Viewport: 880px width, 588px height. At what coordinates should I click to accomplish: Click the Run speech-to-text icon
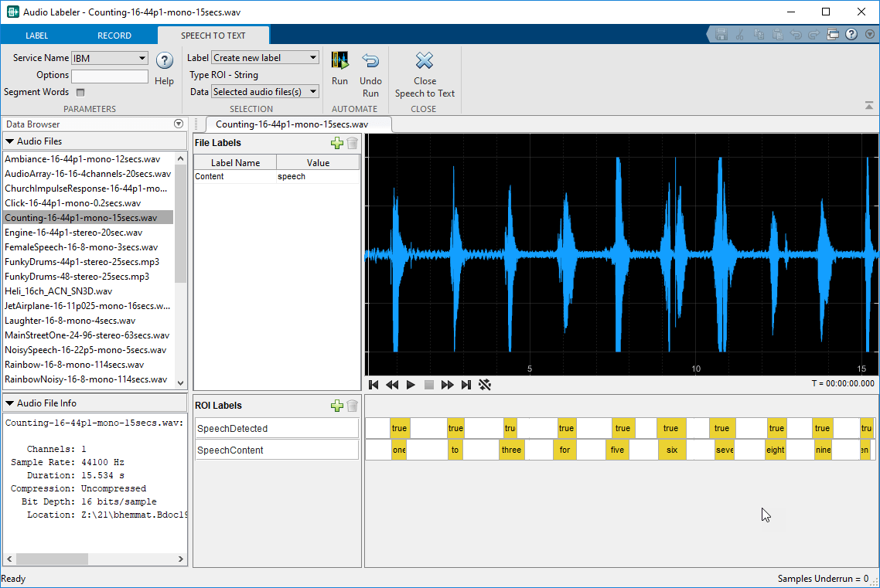pyautogui.click(x=339, y=62)
